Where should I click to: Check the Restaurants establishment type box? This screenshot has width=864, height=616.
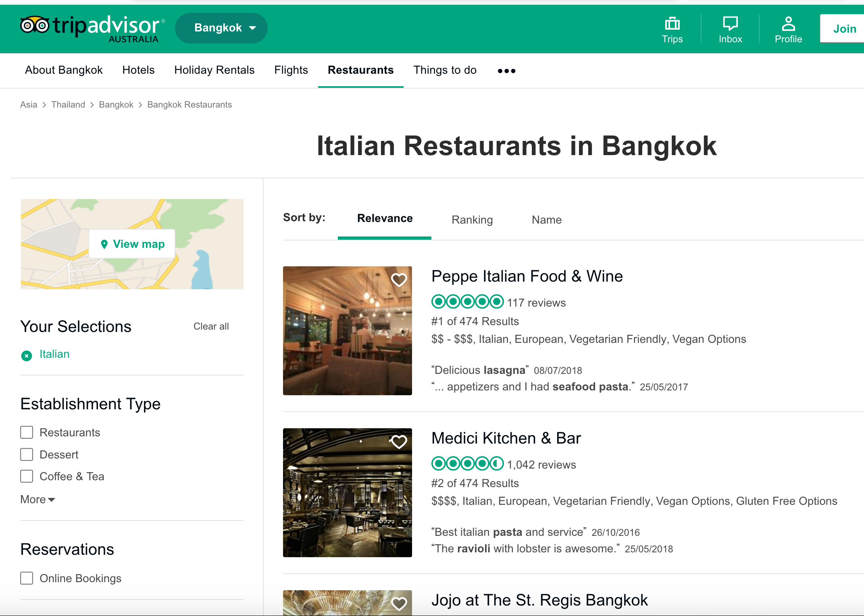click(x=27, y=432)
